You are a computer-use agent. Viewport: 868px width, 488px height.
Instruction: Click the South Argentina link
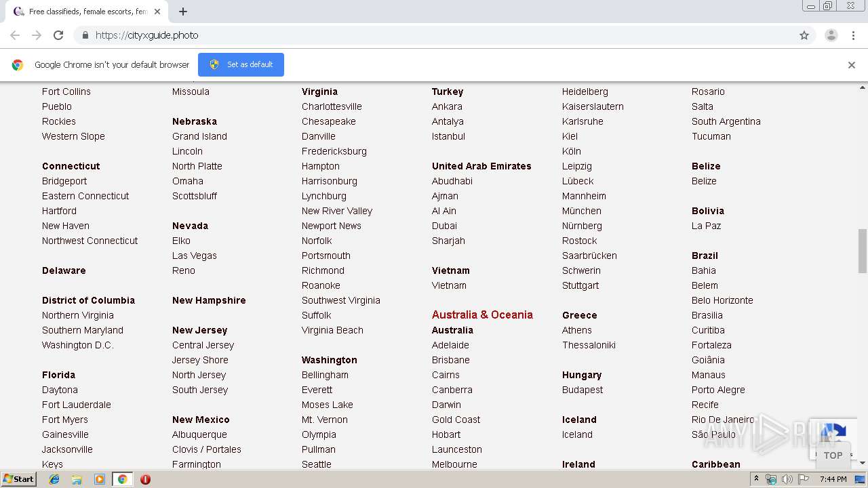tap(726, 121)
